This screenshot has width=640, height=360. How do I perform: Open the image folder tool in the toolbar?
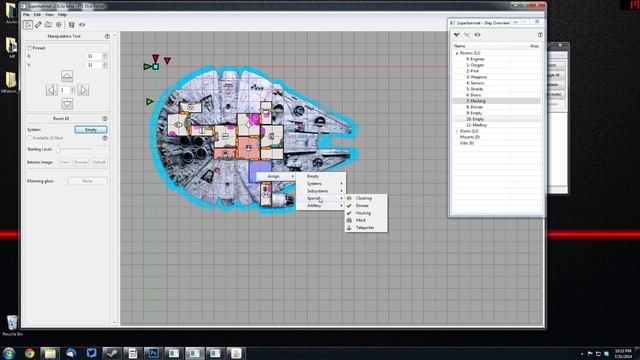tap(49, 25)
